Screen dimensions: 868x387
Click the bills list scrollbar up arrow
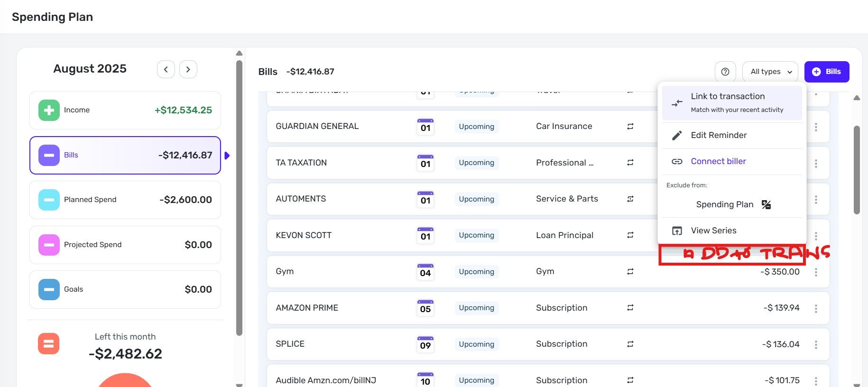click(857, 98)
